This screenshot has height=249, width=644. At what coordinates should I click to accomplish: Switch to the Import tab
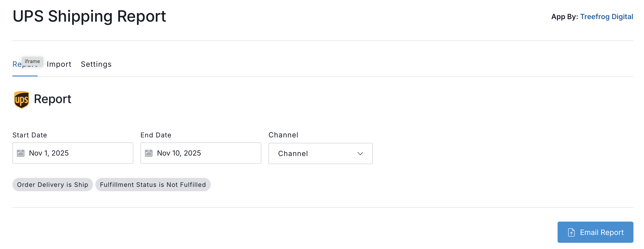[x=59, y=64]
